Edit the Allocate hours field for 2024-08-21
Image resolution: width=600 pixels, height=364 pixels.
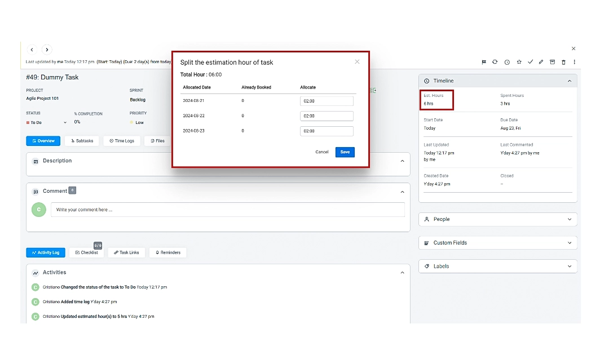(x=327, y=100)
